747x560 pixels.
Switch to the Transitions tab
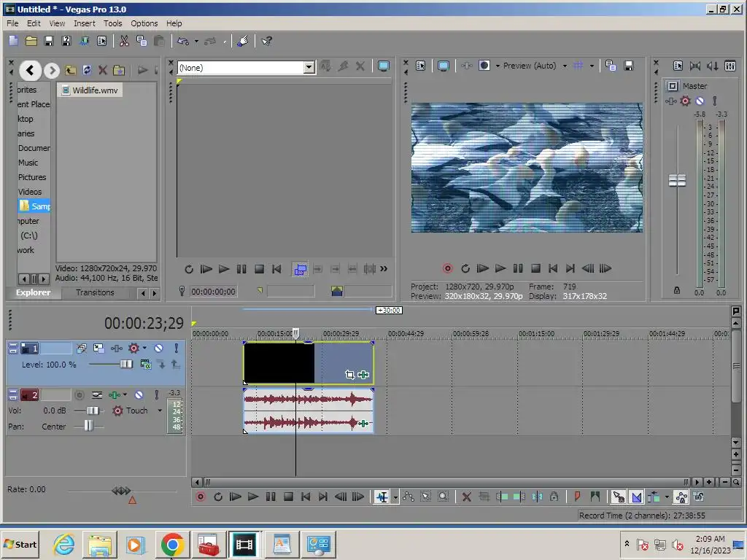click(95, 292)
